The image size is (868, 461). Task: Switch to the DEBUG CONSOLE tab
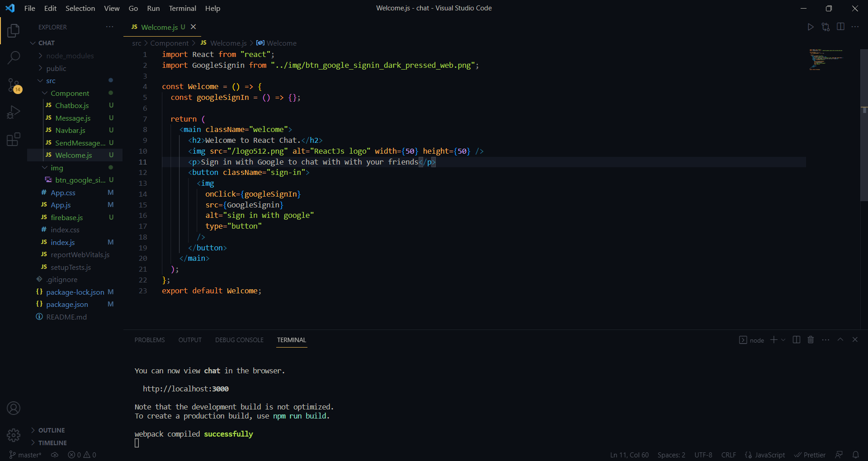point(239,340)
